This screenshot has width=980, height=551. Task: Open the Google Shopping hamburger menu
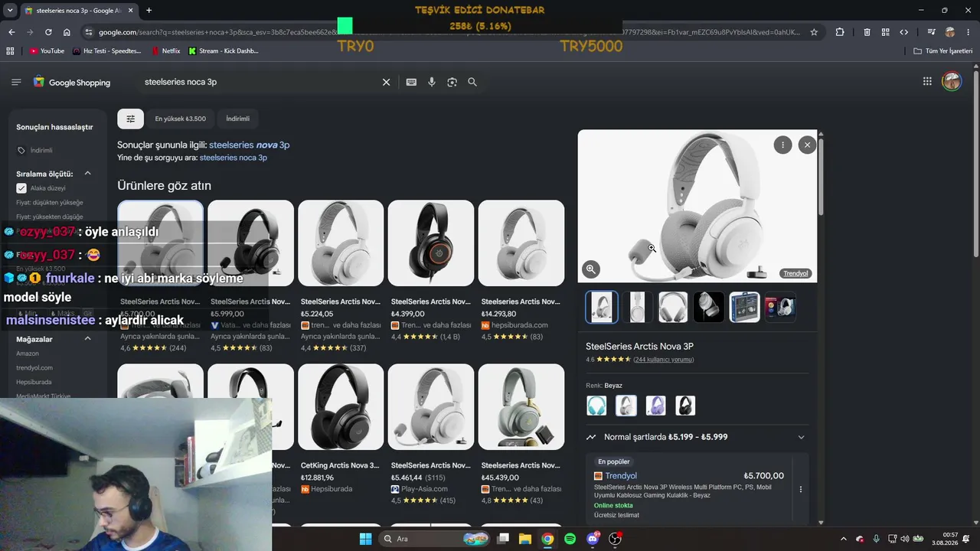click(16, 82)
